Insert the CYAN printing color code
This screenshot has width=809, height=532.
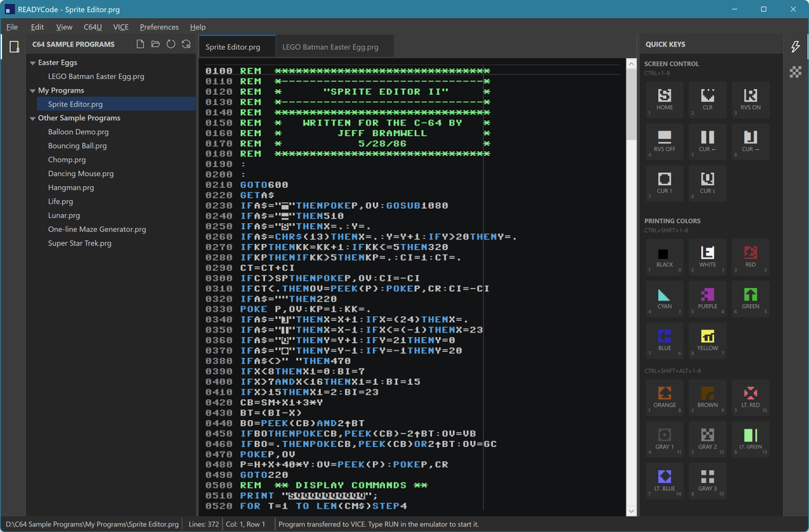665,299
